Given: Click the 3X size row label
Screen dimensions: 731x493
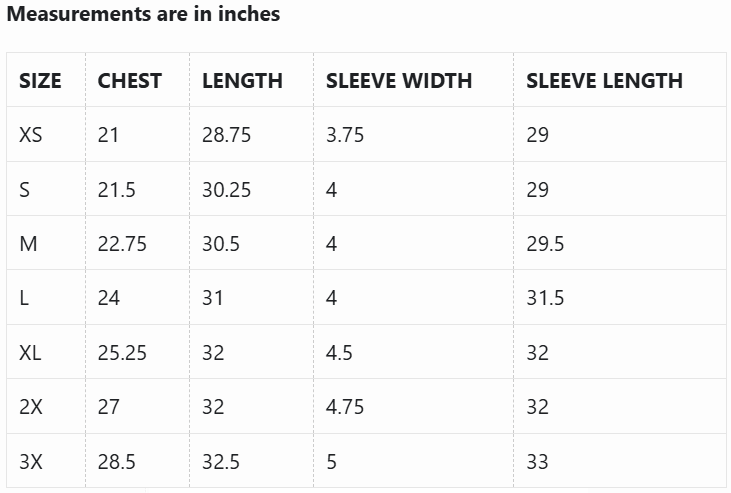Looking at the screenshot, I should [x=31, y=462].
